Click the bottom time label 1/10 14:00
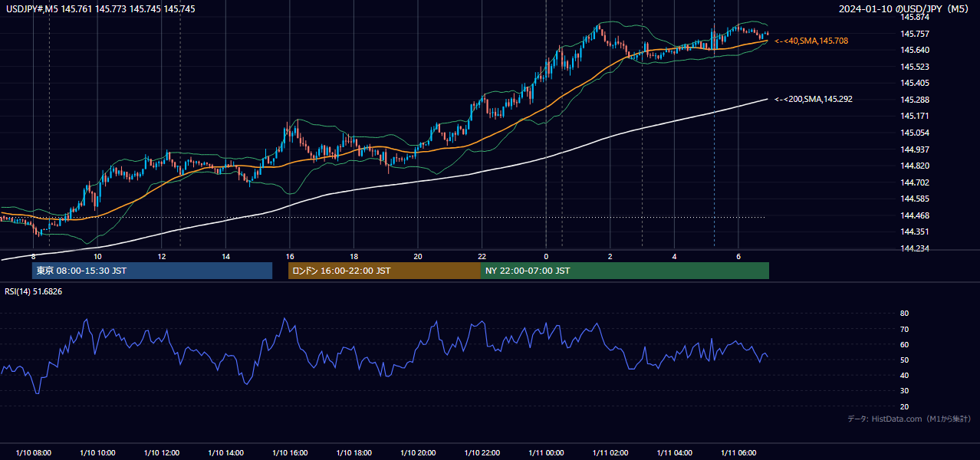This screenshot has width=980, height=460. click(x=225, y=453)
